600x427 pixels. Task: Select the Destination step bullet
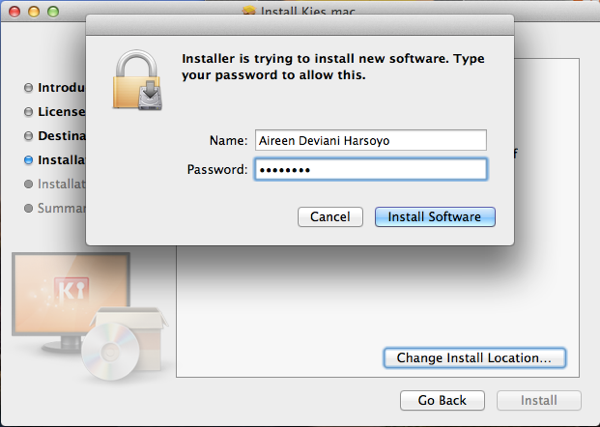28,136
